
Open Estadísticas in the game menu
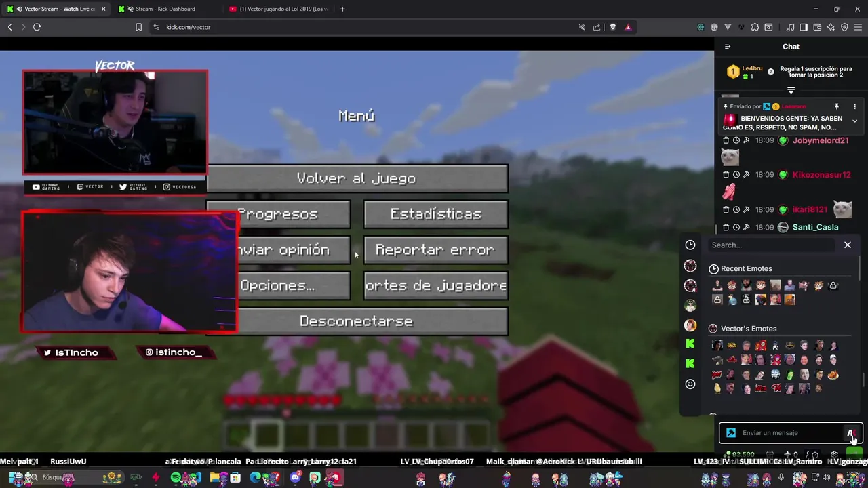(436, 214)
